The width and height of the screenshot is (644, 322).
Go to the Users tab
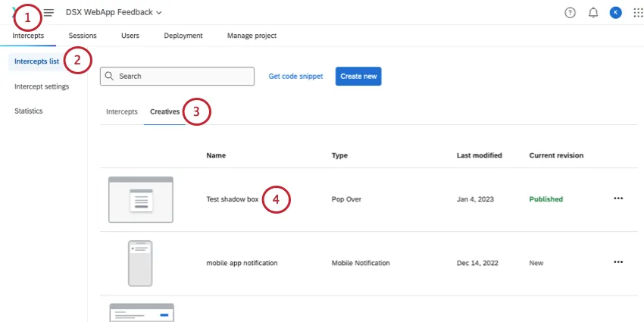130,36
